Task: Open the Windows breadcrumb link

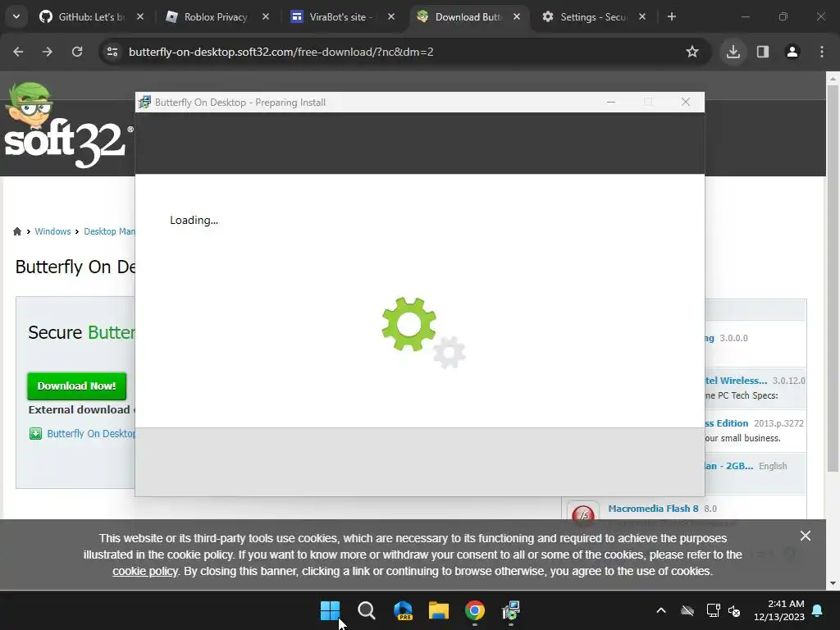Action: click(52, 231)
